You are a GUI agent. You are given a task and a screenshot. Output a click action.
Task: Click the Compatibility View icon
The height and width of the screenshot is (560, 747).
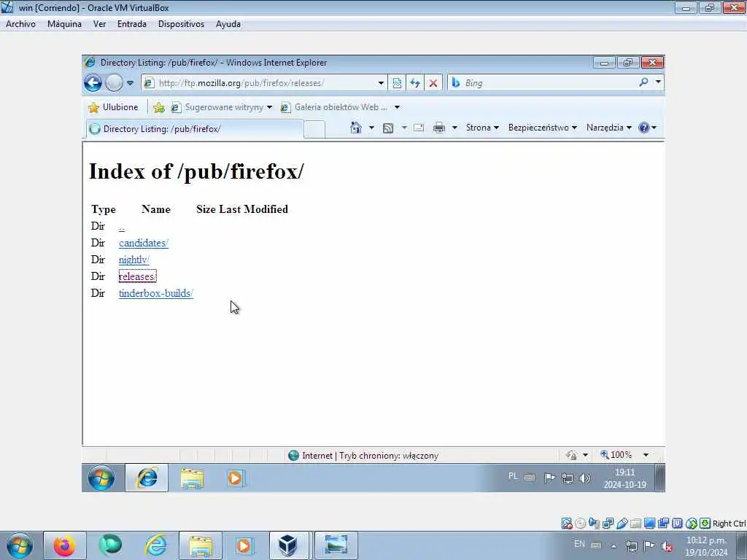[x=397, y=83]
